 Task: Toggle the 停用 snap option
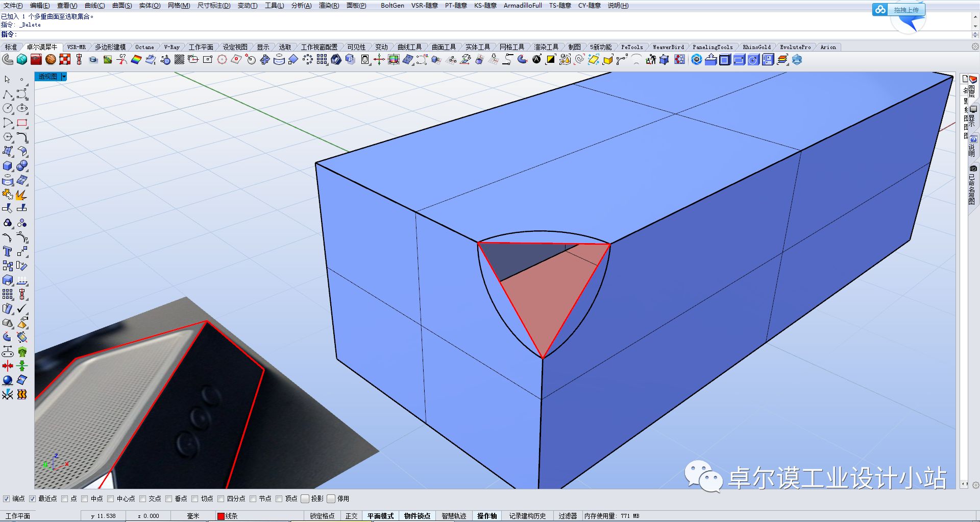pos(331,499)
